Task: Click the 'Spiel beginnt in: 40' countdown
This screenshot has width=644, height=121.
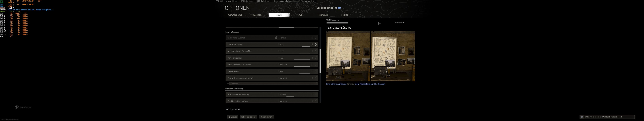Action: coord(329,8)
